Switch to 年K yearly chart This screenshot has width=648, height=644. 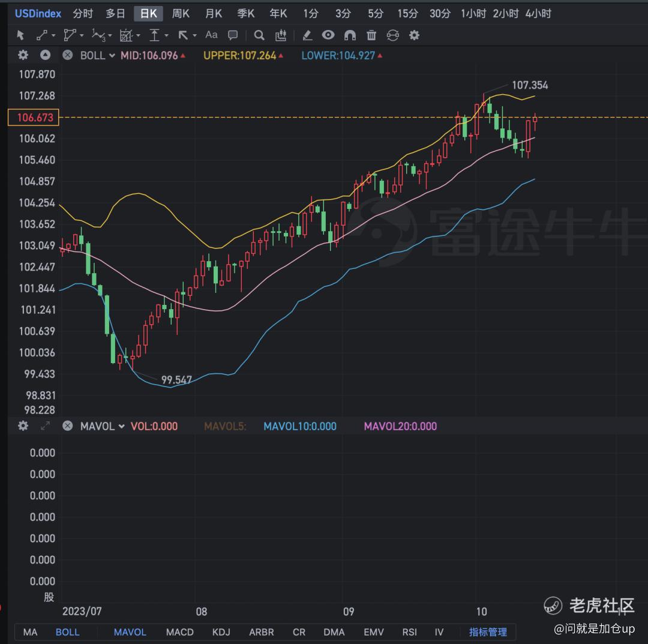[x=278, y=14]
